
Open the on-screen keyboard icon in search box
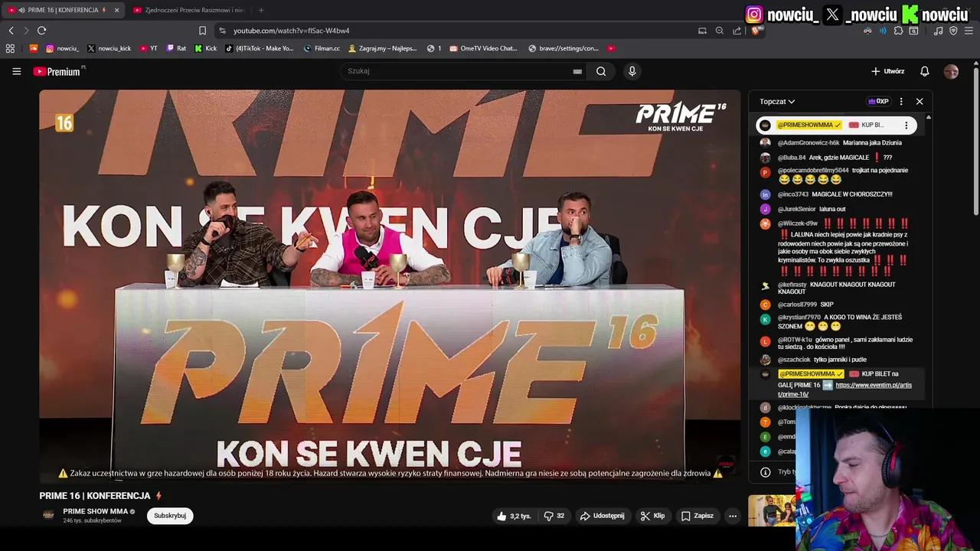coord(577,71)
